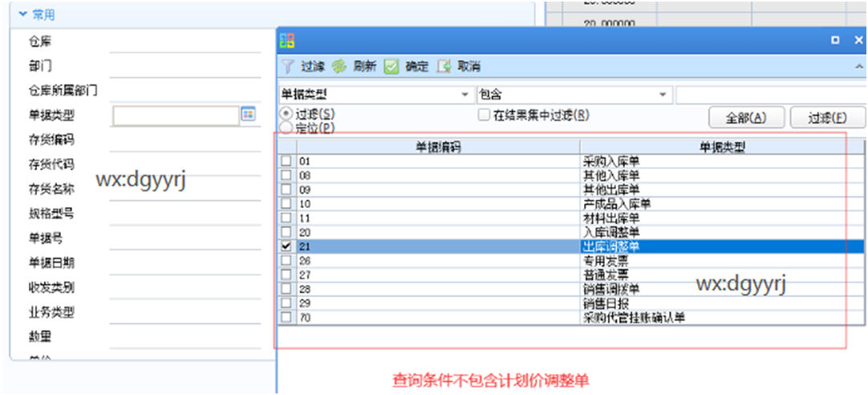
Task: Click the 部门 field in left panel
Action: point(185,67)
